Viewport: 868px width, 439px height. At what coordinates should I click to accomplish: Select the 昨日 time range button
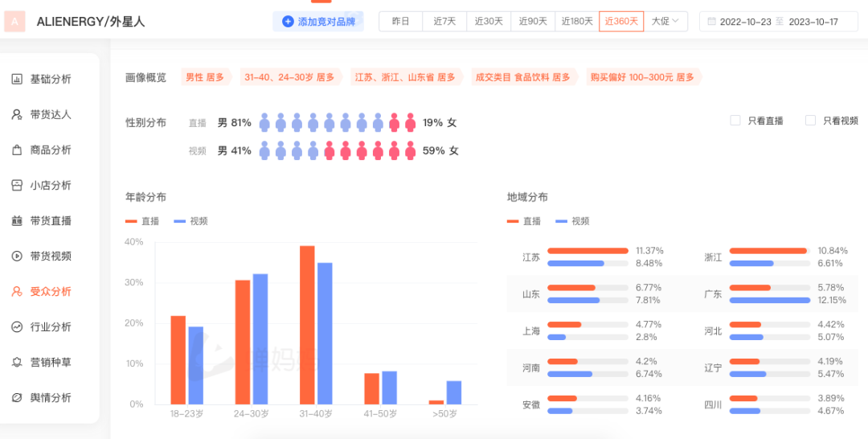coord(400,22)
